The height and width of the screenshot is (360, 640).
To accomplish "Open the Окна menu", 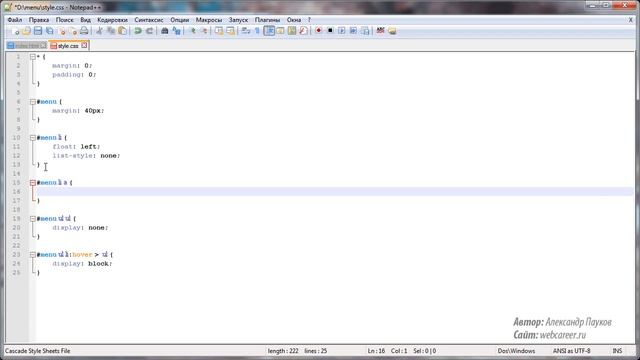I will click(x=294, y=20).
